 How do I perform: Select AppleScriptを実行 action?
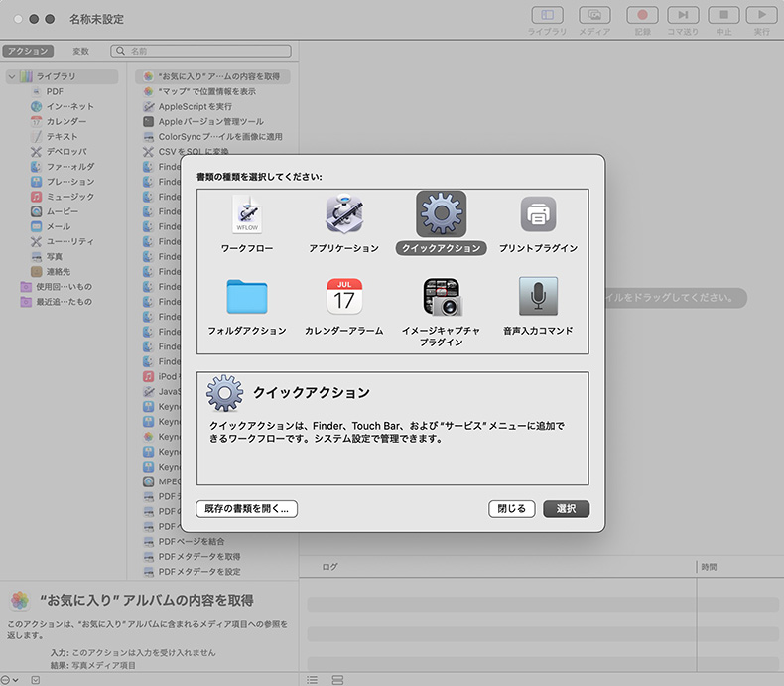coord(188,106)
